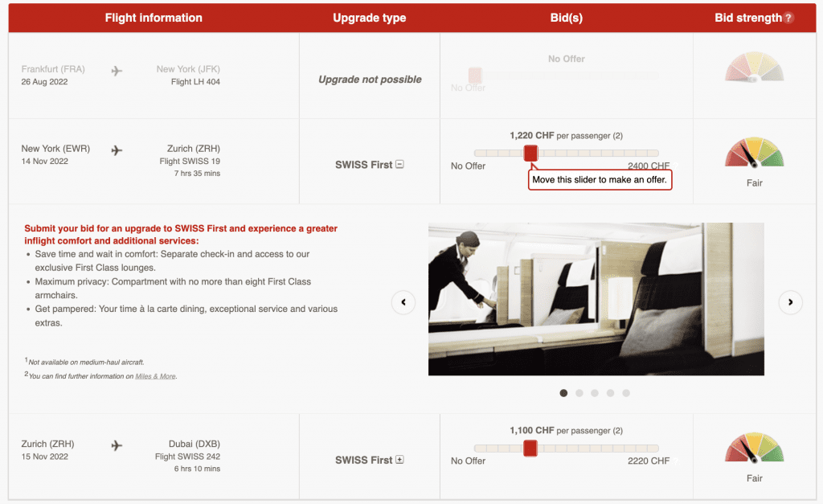Click the "Get pampered" bullet text

point(186,316)
